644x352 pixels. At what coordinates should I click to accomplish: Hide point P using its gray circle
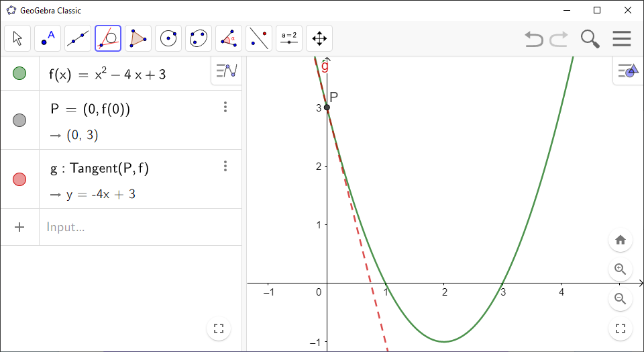click(19, 120)
